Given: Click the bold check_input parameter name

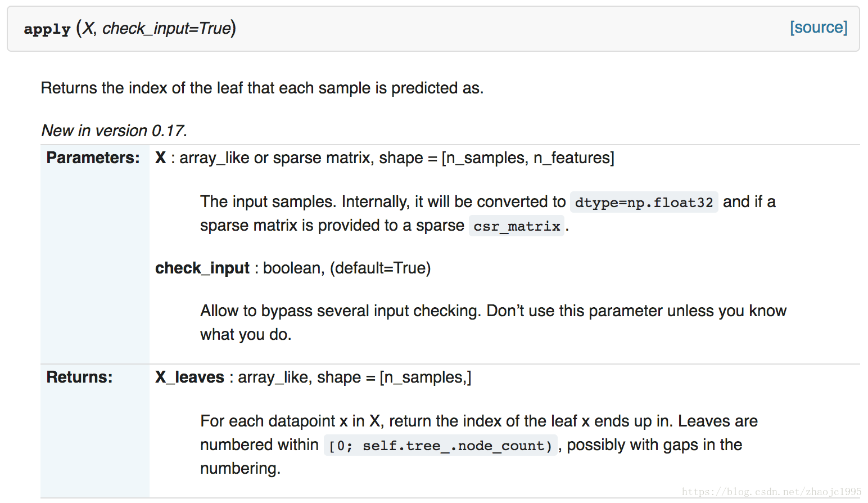Looking at the screenshot, I should pyautogui.click(x=202, y=268).
